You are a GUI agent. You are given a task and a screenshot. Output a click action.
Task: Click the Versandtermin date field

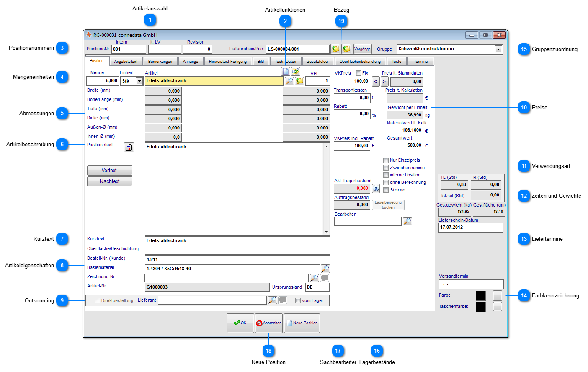(x=471, y=284)
